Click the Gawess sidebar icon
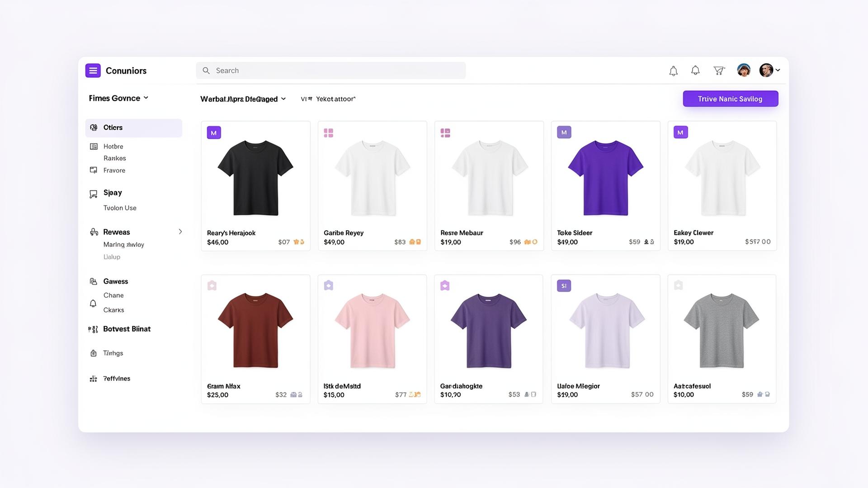Image resolution: width=868 pixels, height=488 pixels. pos(94,282)
